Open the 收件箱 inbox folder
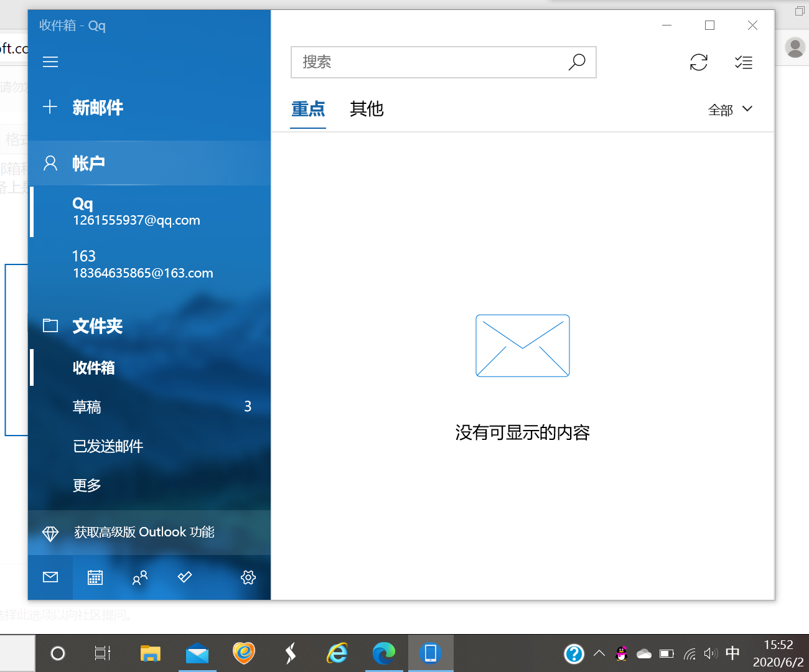The height and width of the screenshot is (672, 809). click(149, 368)
